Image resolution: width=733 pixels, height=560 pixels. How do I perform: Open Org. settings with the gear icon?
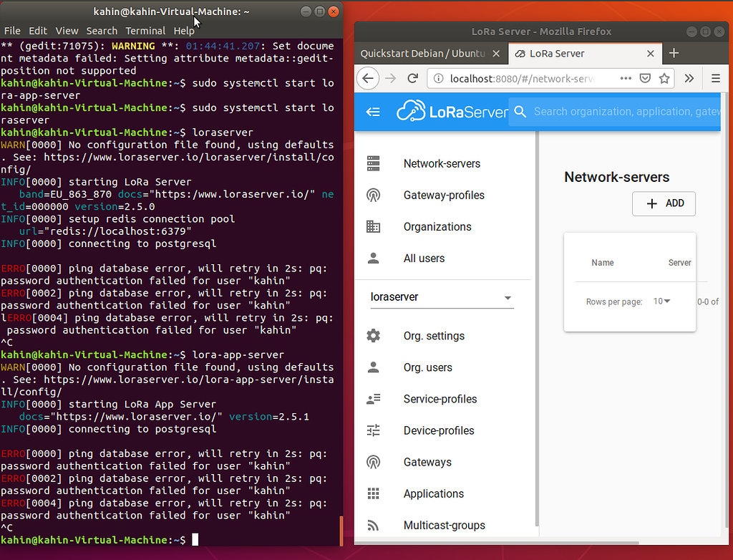pyautogui.click(x=373, y=335)
